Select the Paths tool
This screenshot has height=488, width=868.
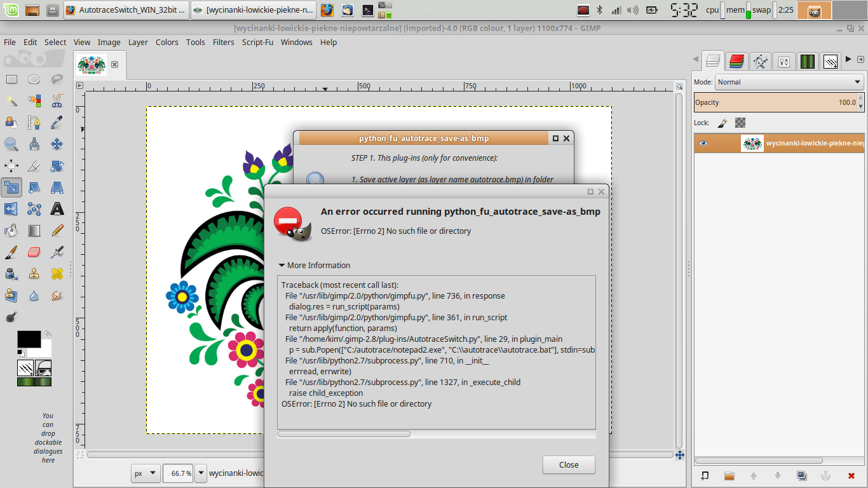tap(34, 123)
